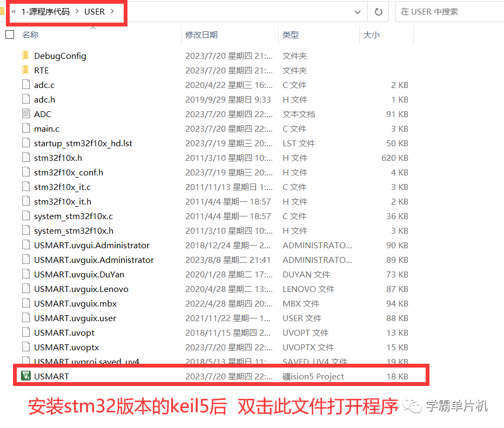The width and height of the screenshot is (504, 428).
Task: Sort files by the 大小 column
Action: pos(371,35)
